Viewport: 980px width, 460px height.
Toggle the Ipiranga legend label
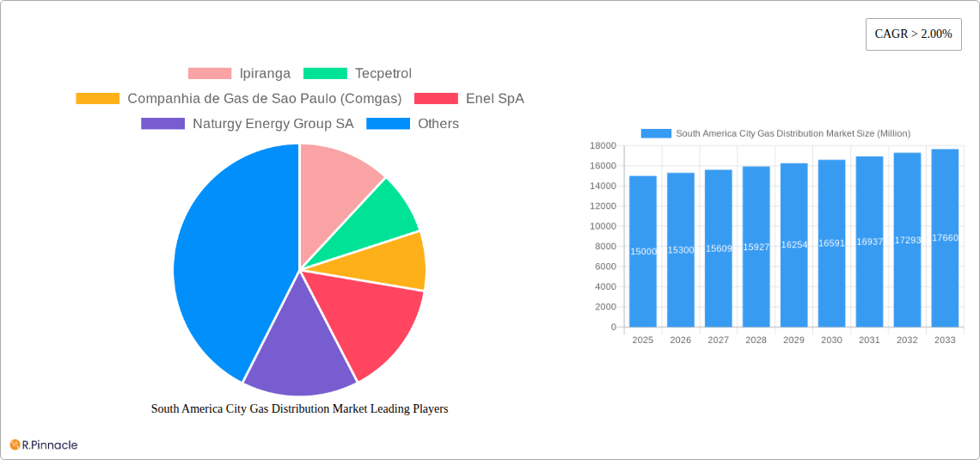tap(265, 74)
